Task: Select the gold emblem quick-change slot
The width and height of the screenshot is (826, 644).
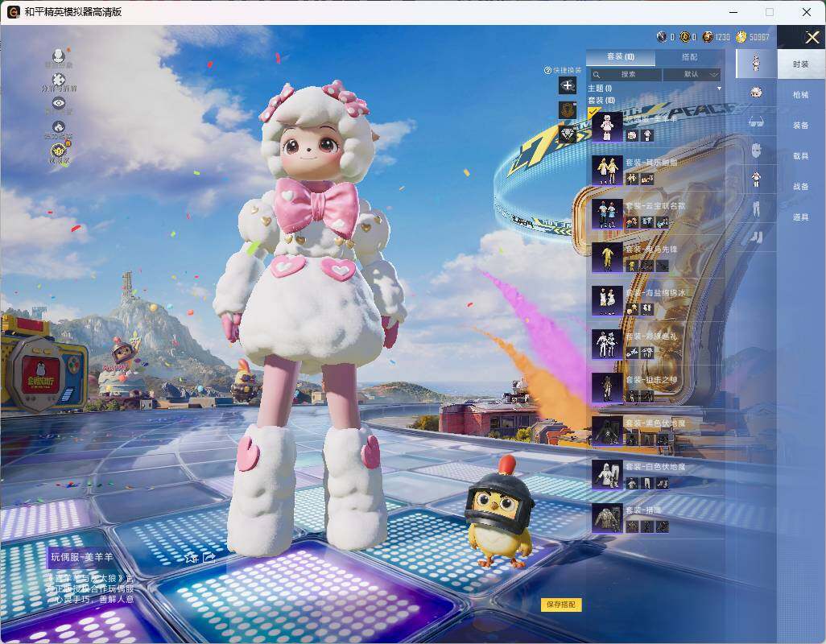Action: pos(568,109)
